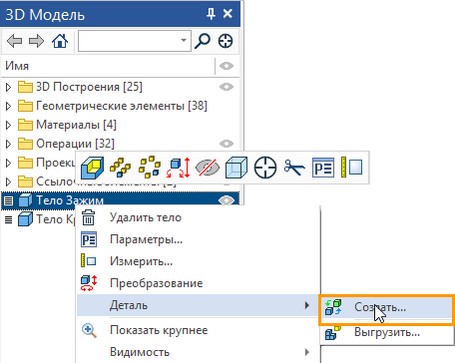Expand the Операции [32] folder

tap(9, 144)
